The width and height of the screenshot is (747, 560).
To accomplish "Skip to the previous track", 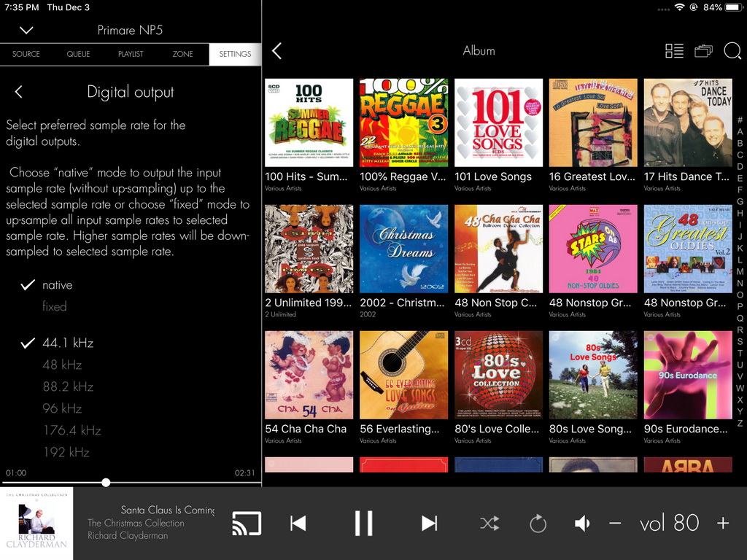I will (x=298, y=524).
